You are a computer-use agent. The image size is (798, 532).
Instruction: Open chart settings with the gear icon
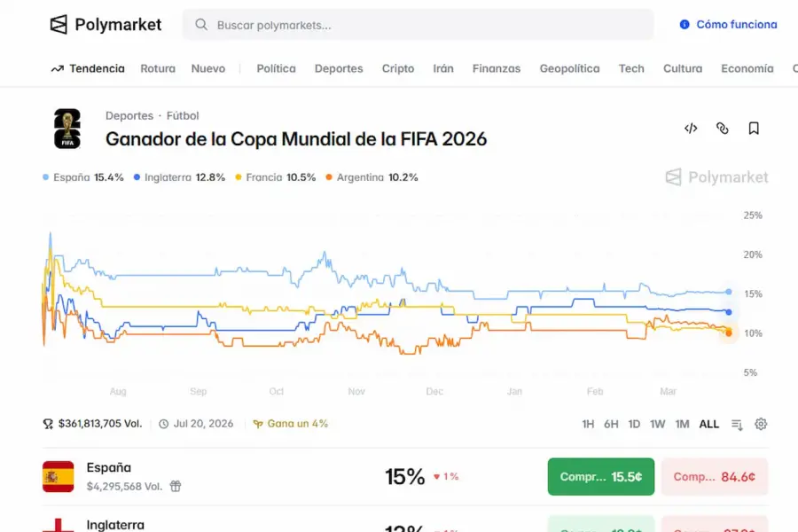point(761,424)
